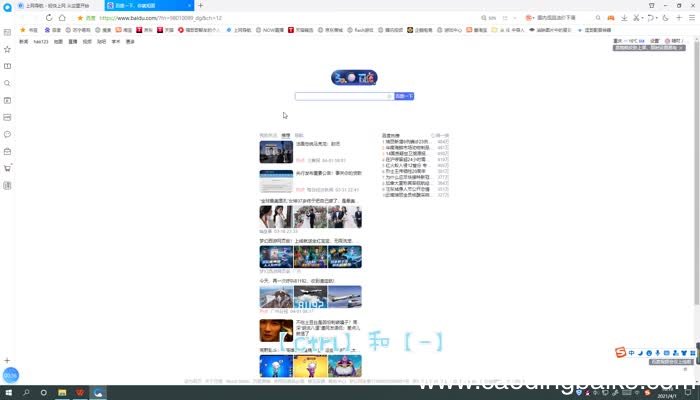The width and height of the screenshot is (700, 400).
Task: Go to the browser home page
Action: point(62,17)
